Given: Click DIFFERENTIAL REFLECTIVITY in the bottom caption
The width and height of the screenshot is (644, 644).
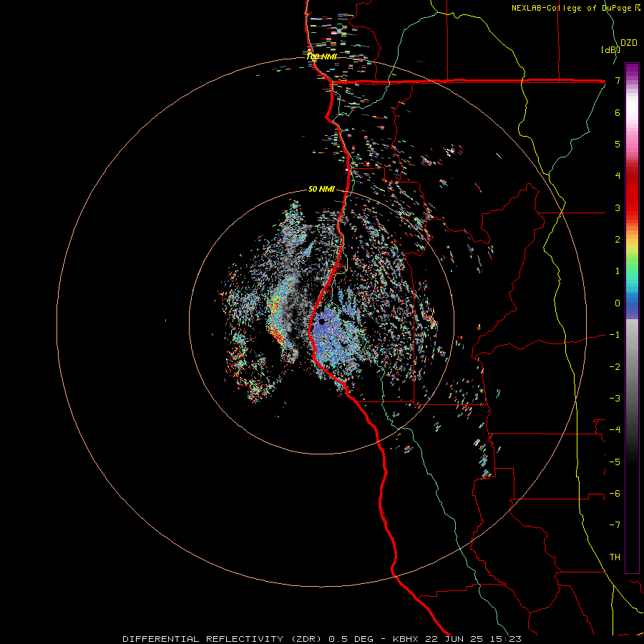Looking at the screenshot, I should point(203,639).
